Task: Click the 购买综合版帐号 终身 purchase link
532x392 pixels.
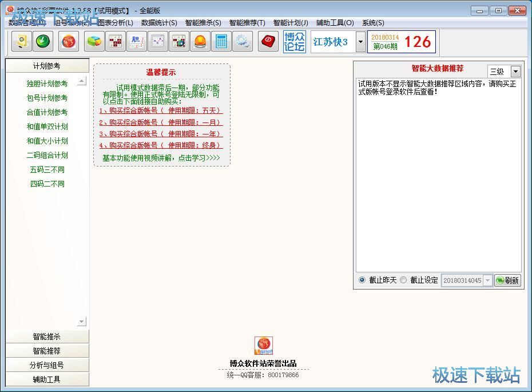Action: pyautogui.click(x=161, y=145)
